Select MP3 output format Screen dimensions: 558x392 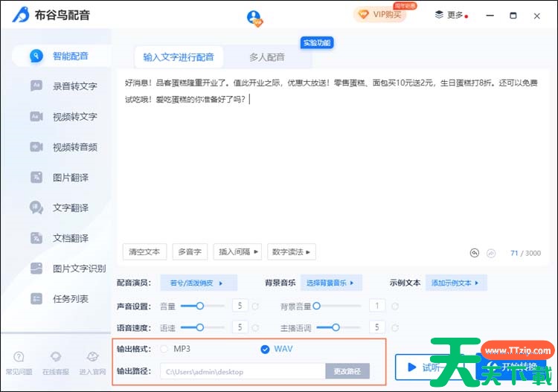pos(176,349)
